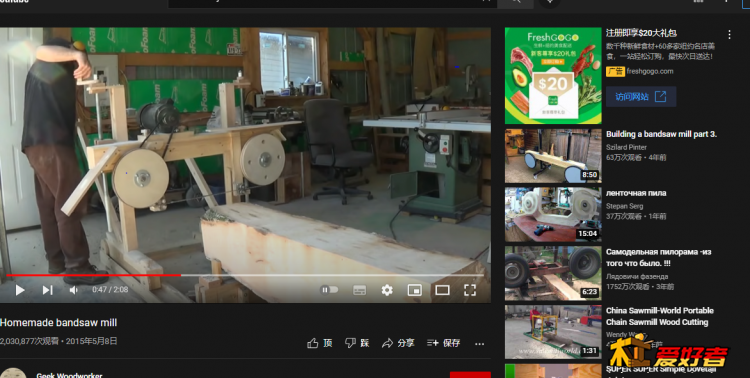Toggle the autoplay switch

coord(329,289)
